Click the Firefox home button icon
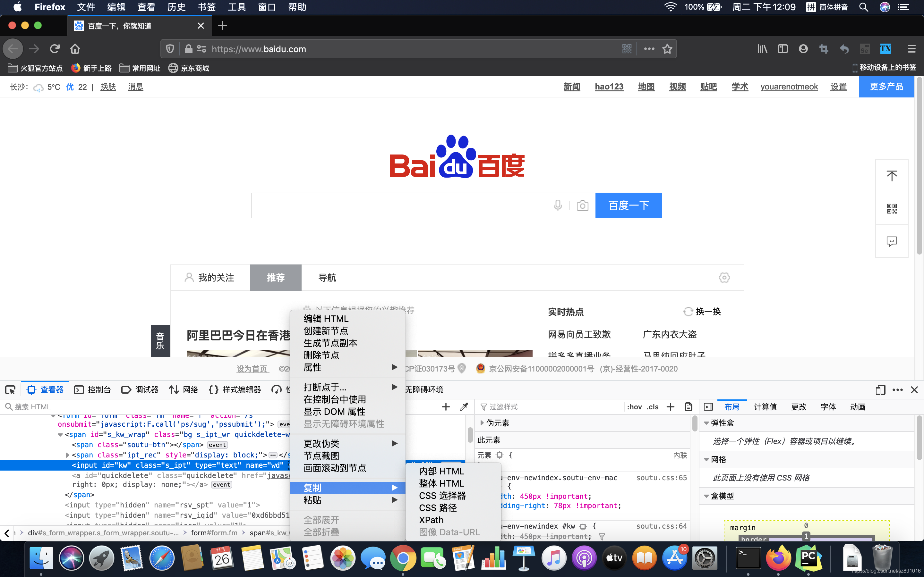 (x=75, y=49)
